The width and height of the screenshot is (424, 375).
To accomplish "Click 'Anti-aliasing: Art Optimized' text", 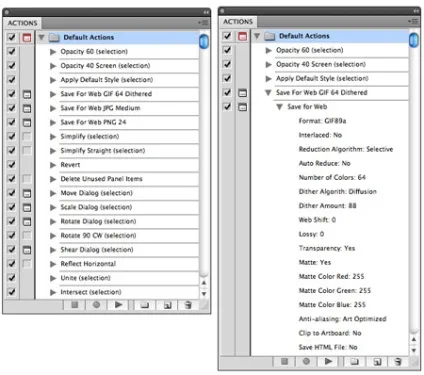I will (x=342, y=319).
